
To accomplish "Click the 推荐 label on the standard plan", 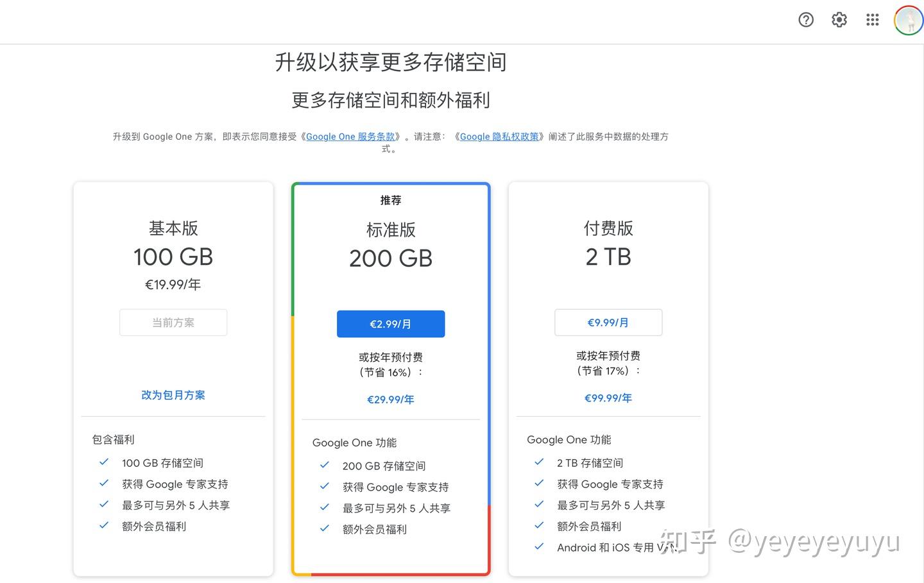I will tap(390, 199).
